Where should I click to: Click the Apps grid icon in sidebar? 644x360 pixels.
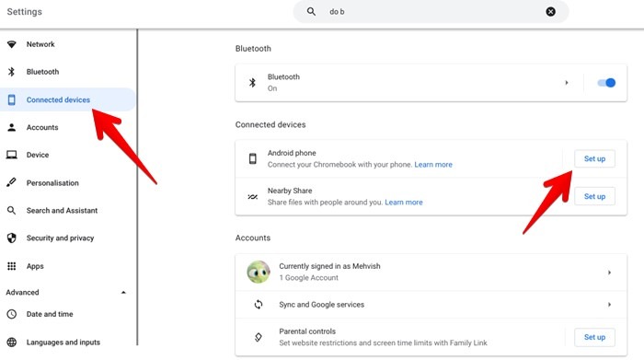point(11,266)
